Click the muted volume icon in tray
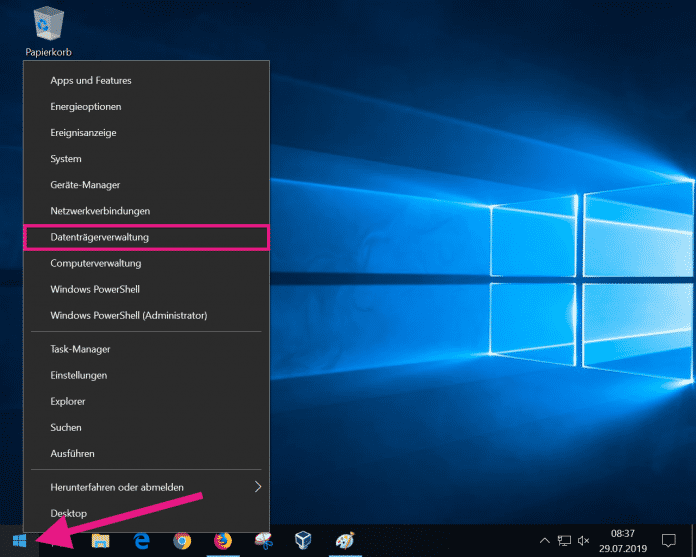 click(585, 541)
